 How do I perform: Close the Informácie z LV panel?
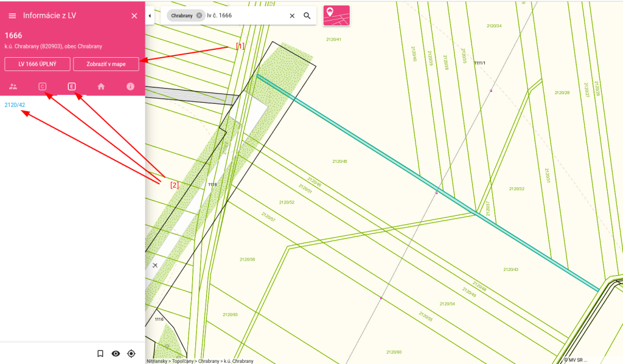(134, 16)
